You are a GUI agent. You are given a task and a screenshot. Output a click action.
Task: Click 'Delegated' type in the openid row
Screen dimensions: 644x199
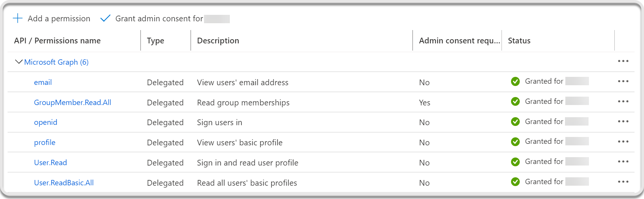click(x=165, y=123)
